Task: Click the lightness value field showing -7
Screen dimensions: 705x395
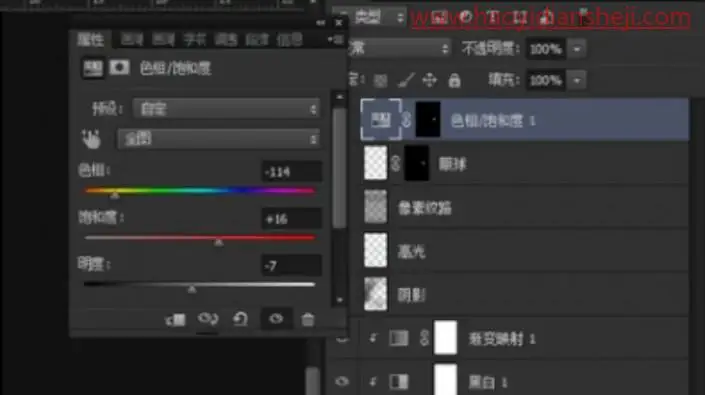Action: tap(292, 266)
